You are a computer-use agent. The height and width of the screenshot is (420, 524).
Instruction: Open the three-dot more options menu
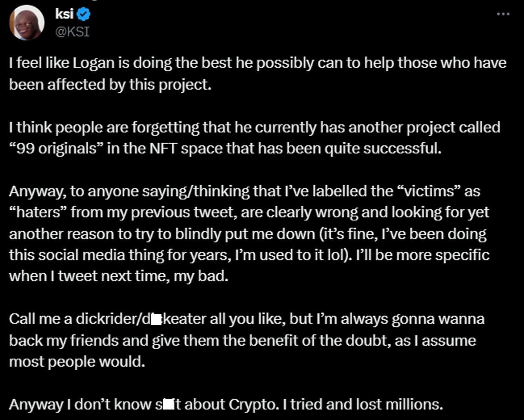click(503, 14)
